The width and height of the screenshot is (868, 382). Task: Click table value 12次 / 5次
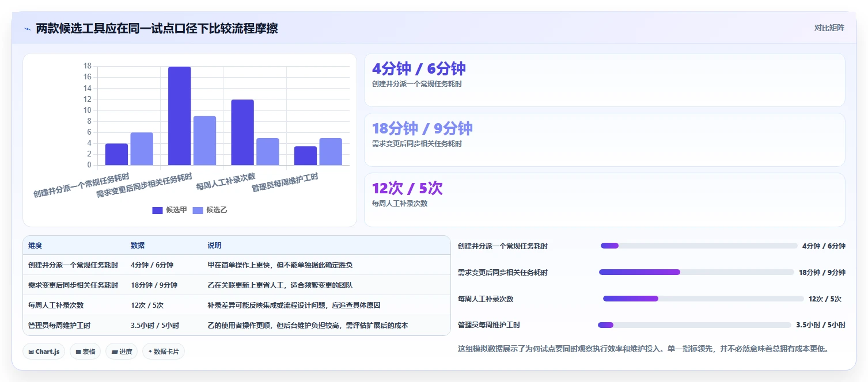coord(147,305)
